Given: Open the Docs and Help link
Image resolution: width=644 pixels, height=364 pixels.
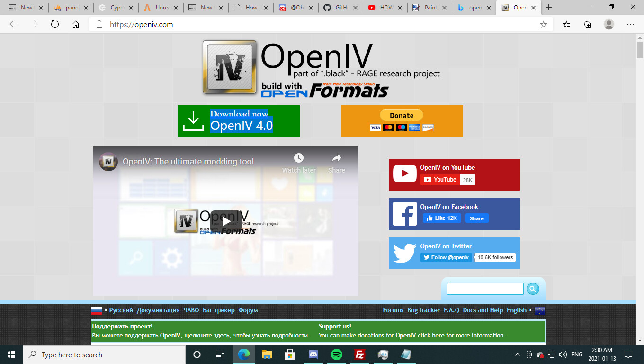Looking at the screenshot, I should tap(483, 310).
